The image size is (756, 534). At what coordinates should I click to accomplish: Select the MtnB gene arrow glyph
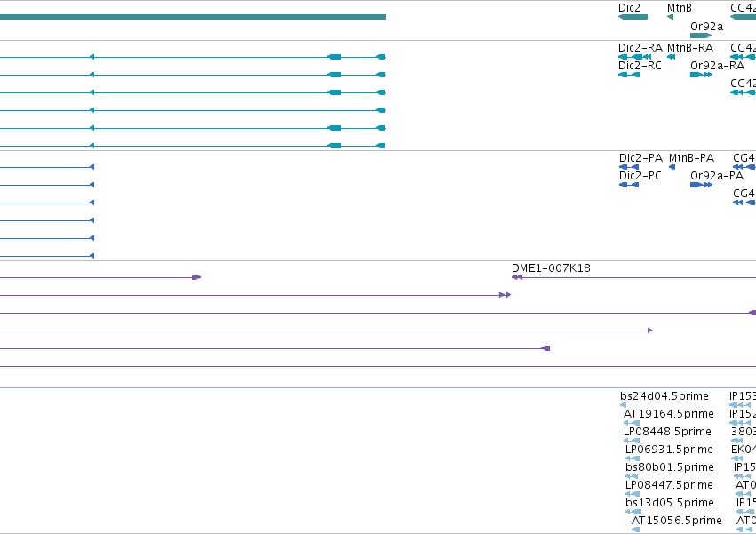point(670,17)
